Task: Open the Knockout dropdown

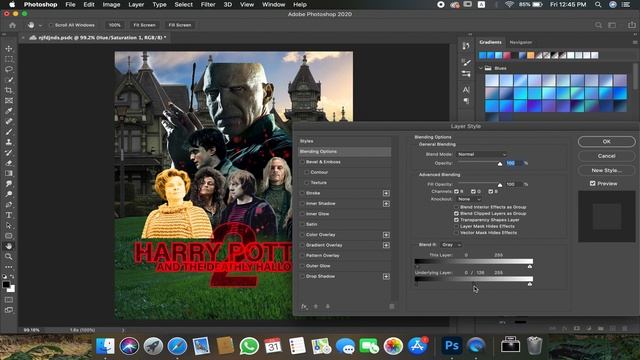Action: coord(469,199)
